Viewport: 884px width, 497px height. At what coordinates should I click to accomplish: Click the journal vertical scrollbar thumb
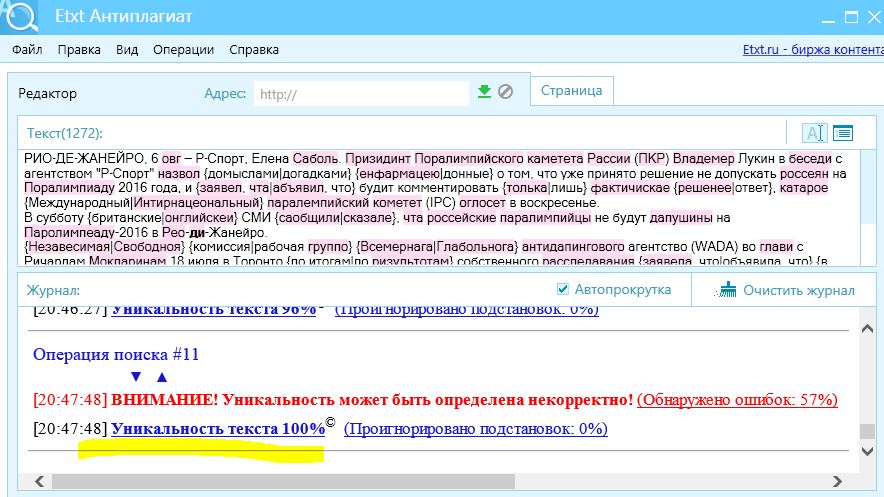[868, 431]
